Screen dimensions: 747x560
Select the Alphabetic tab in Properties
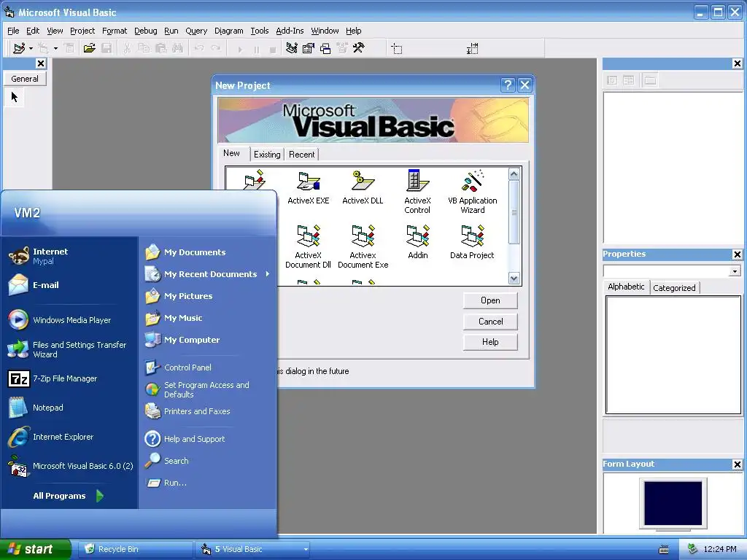[x=626, y=286]
